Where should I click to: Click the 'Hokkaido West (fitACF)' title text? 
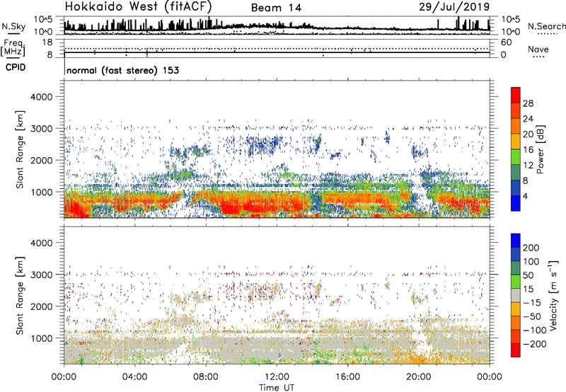tap(138, 6)
